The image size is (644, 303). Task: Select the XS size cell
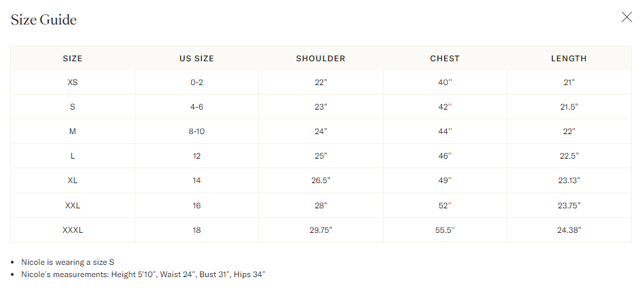pyautogui.click(x=73, y=82)
